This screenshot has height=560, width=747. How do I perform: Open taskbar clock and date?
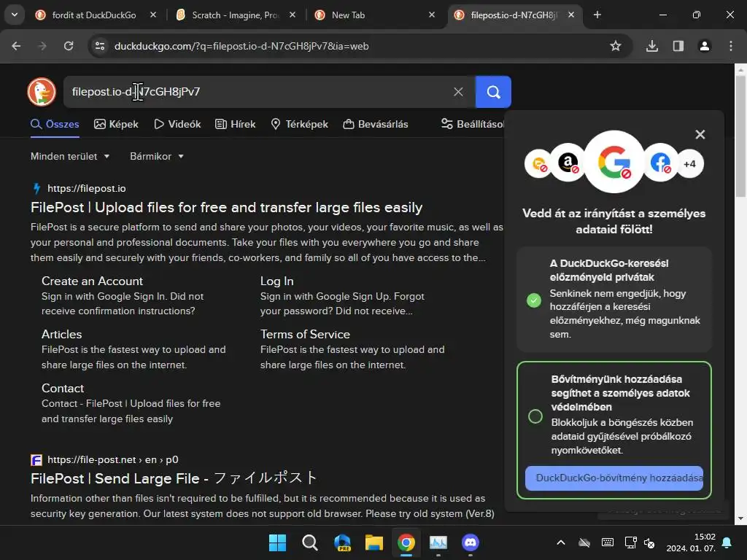pos(691,542)
